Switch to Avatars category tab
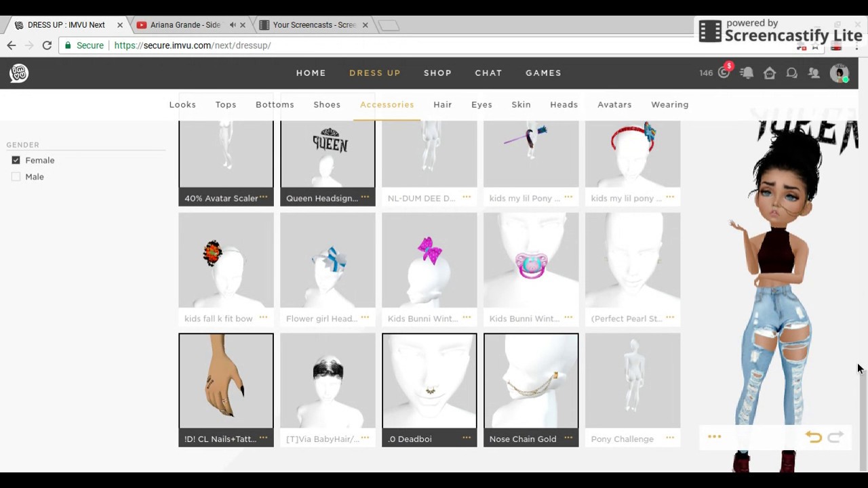 coord(614,104)
